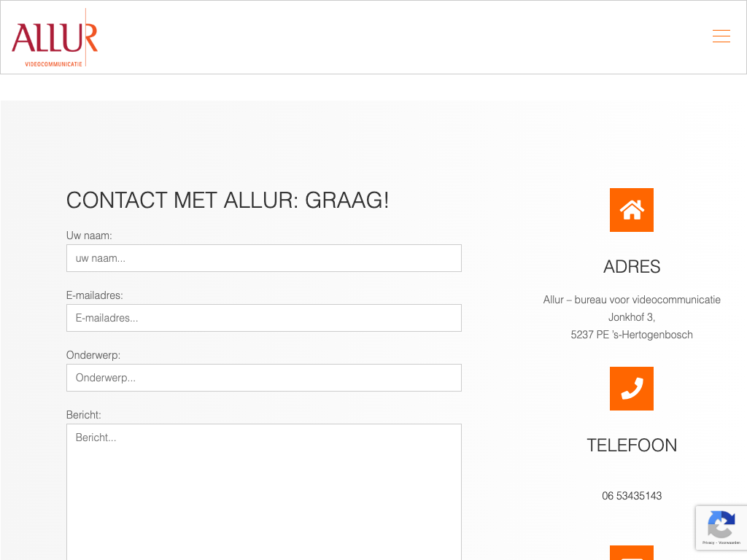Click the partially visible orange icon below the phone number
Image resolution: width=747 pixels, height=560 pixels.
632,553
